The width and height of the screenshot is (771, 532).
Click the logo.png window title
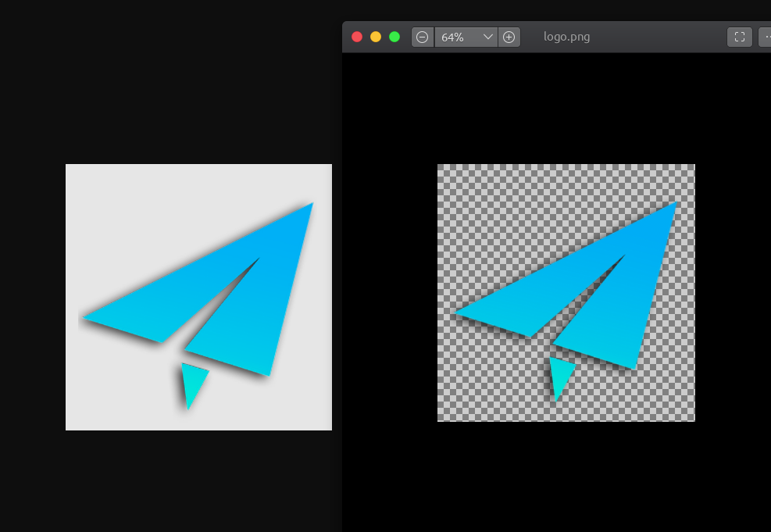point(566,37)
